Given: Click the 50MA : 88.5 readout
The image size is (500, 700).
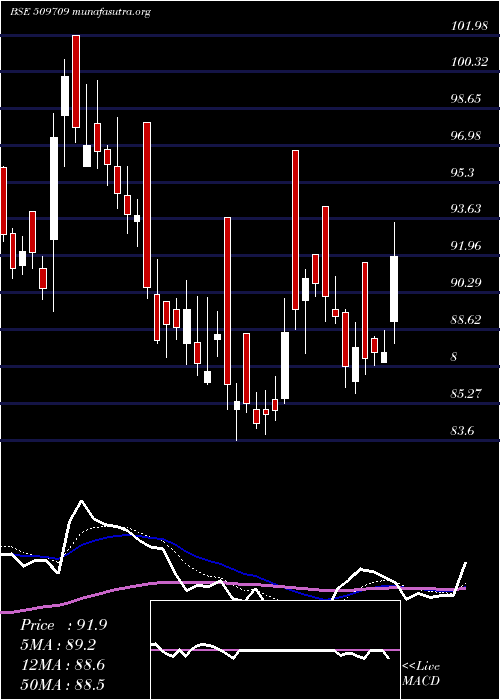Looking at the screenshot, I should pos(62,685).
